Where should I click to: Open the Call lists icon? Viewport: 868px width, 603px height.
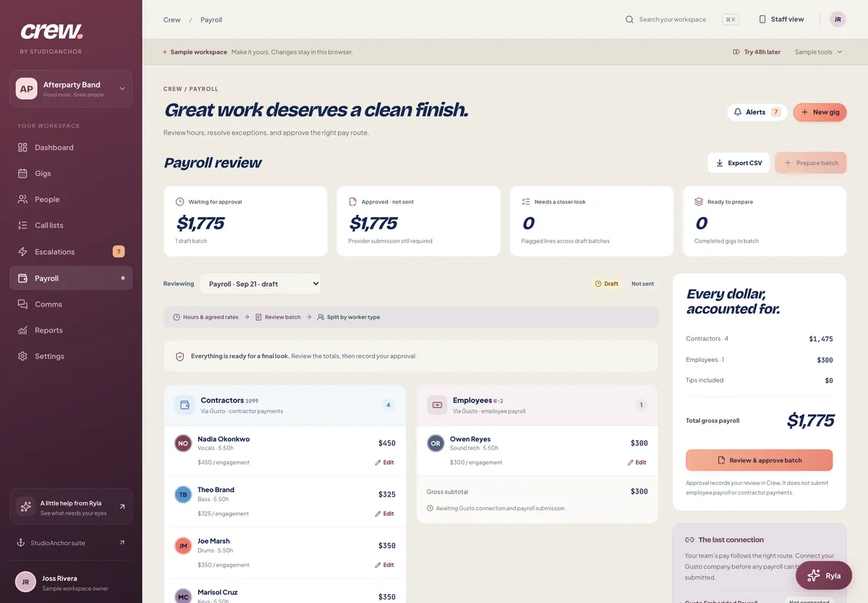pos(22,226)
